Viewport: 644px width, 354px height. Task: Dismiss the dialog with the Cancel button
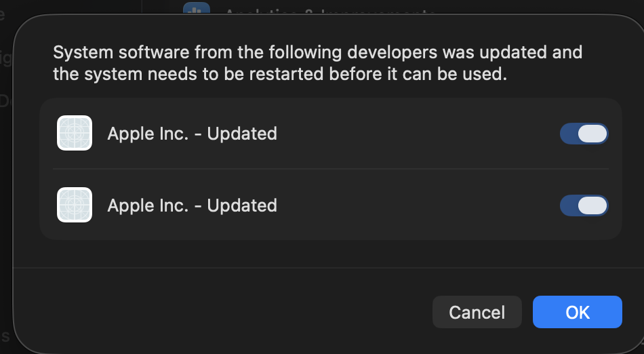[x=477, y=312]
